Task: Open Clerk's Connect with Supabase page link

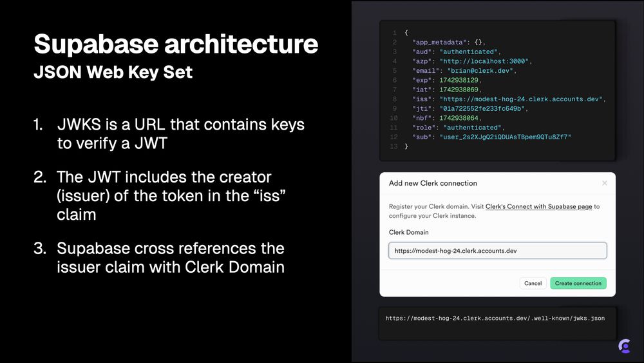Action: [x=538, y=206]
